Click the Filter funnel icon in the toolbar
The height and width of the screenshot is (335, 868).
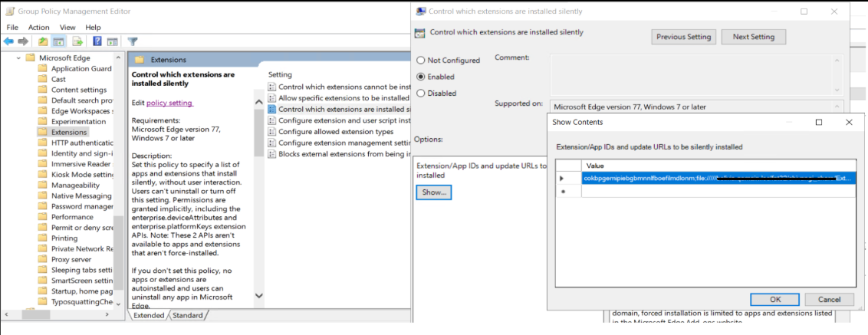click(133, 41)
